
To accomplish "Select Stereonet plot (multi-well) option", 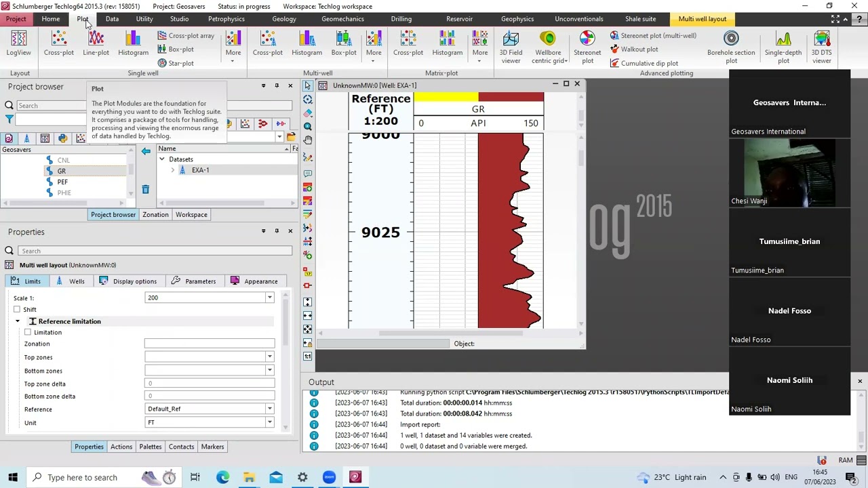I will pyautogui.click(x=652, y=35).
